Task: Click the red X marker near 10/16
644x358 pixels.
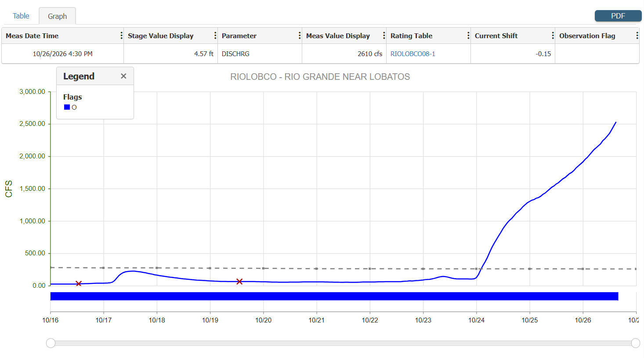Action: click(x=79, y=284)
